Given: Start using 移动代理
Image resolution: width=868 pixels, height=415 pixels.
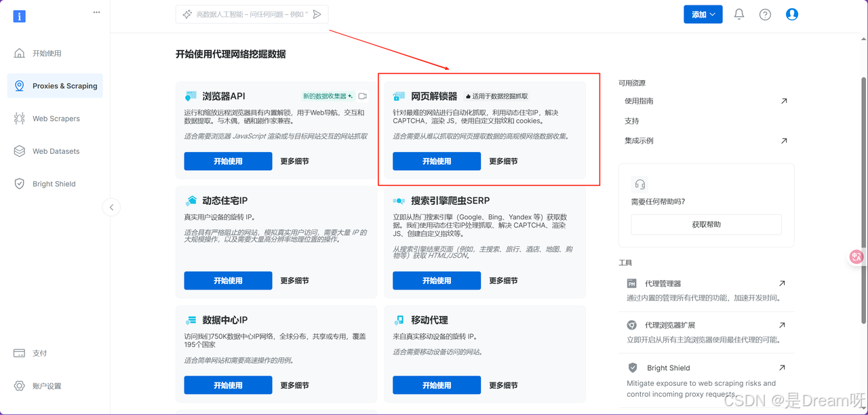Looking at the screenshot, I should pyautogui.click(x=437, y=385).
